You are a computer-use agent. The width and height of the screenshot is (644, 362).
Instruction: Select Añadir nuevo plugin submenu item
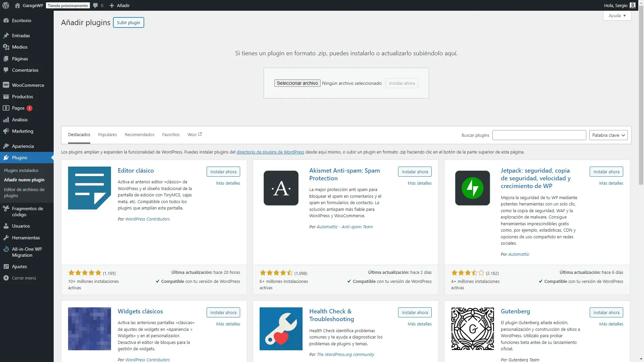click(x=24, y=180)
